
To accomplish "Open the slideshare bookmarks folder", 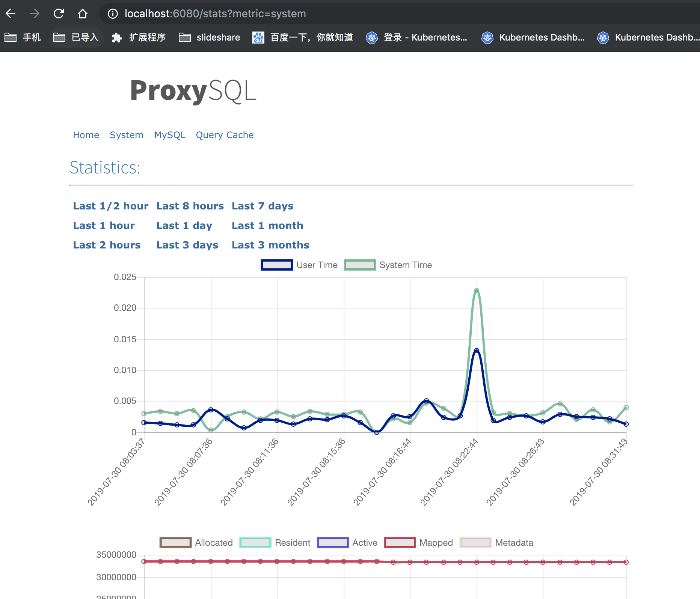I will 209,38.
